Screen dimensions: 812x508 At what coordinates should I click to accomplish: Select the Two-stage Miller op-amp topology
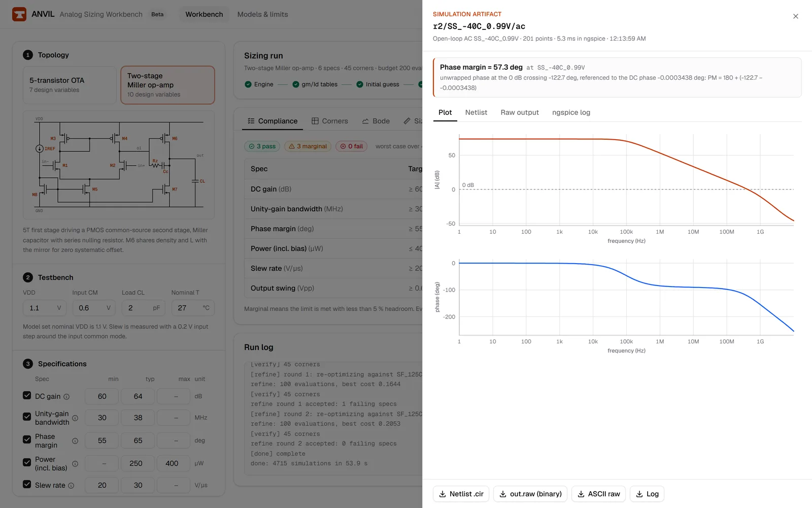(x=167, y=85)
